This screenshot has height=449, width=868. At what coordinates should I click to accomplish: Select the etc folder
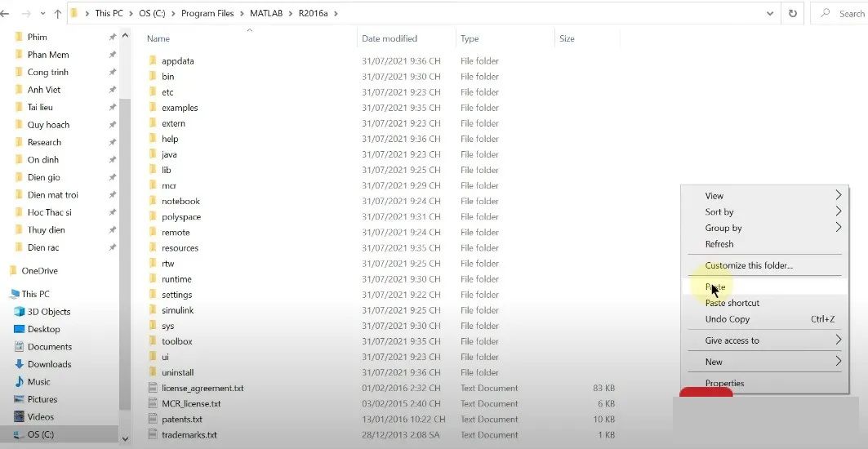167,92
